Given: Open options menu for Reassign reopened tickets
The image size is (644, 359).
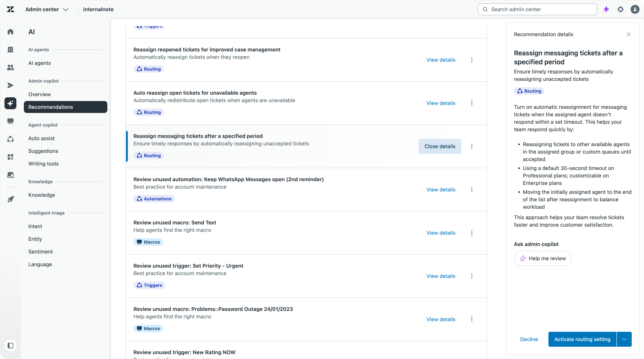Looking at the screenshot, I should pyautogui.click(x=472, y=60).
